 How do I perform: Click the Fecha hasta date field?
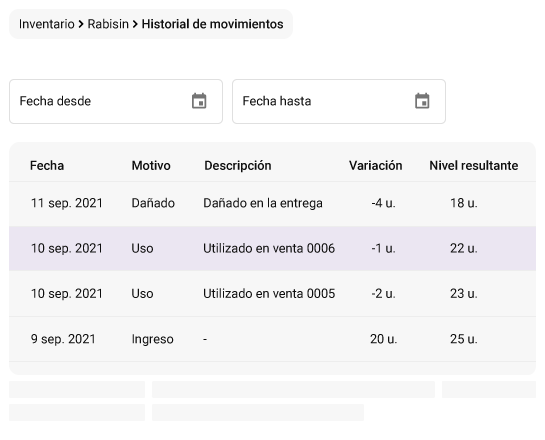coord(339,101)
